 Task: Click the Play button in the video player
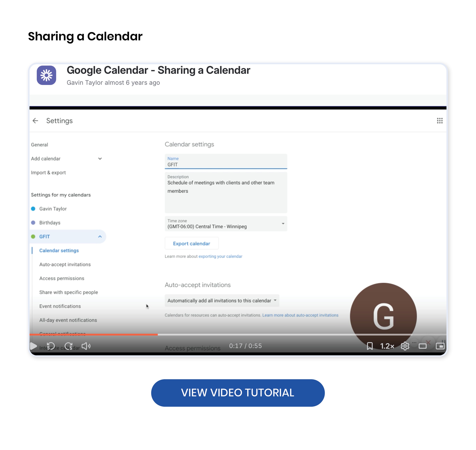(x=33, y=346)
